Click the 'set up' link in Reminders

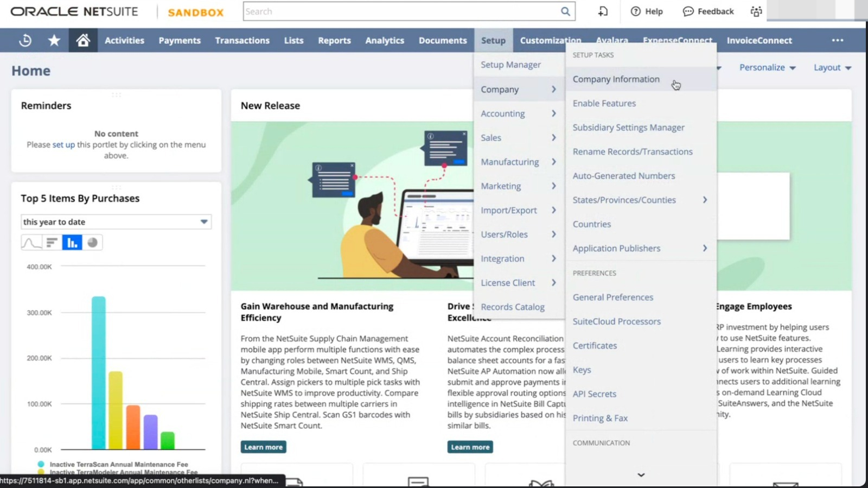[x=63, y=145]
